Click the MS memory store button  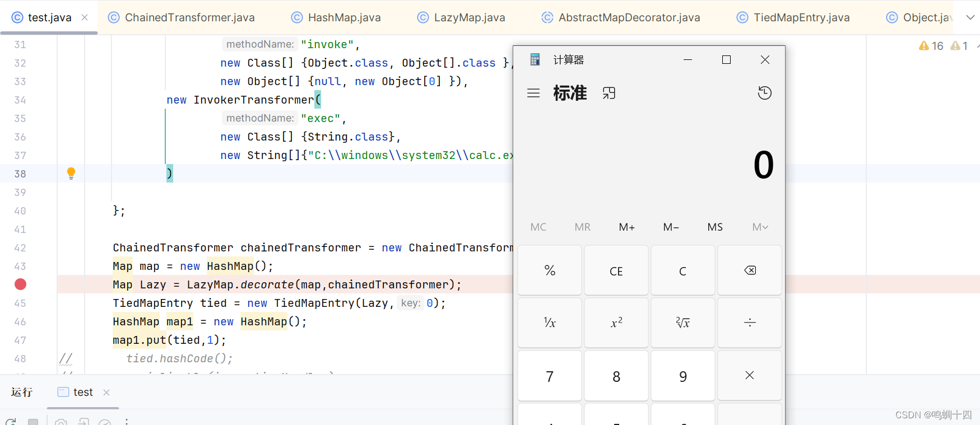coord(716,227)
